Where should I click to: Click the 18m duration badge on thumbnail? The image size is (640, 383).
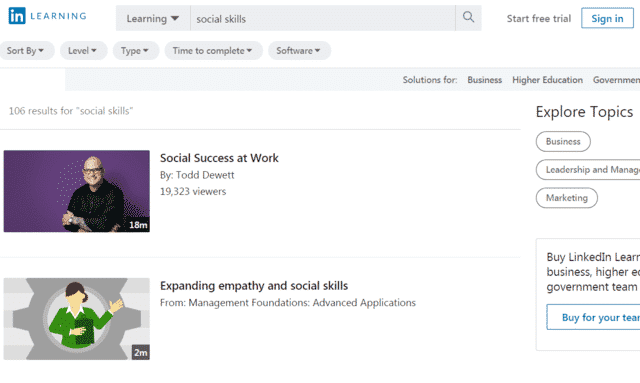point(138,225)
